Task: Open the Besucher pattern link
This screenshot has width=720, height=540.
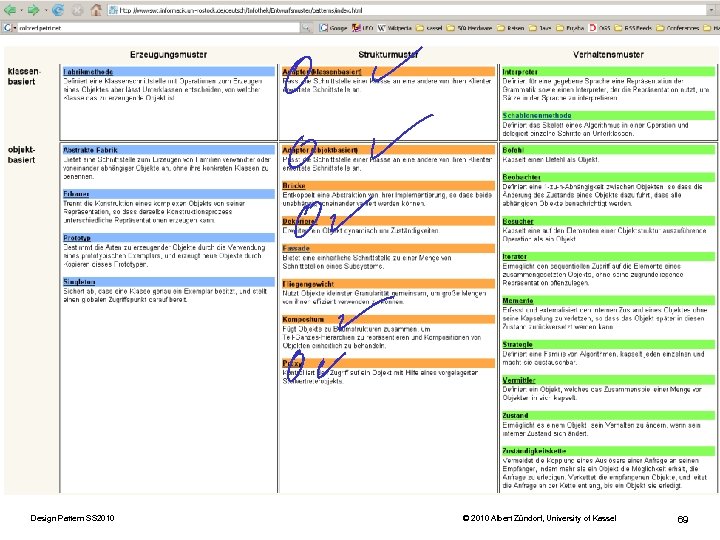Action: pyautogui.click(x=518, y=221)
